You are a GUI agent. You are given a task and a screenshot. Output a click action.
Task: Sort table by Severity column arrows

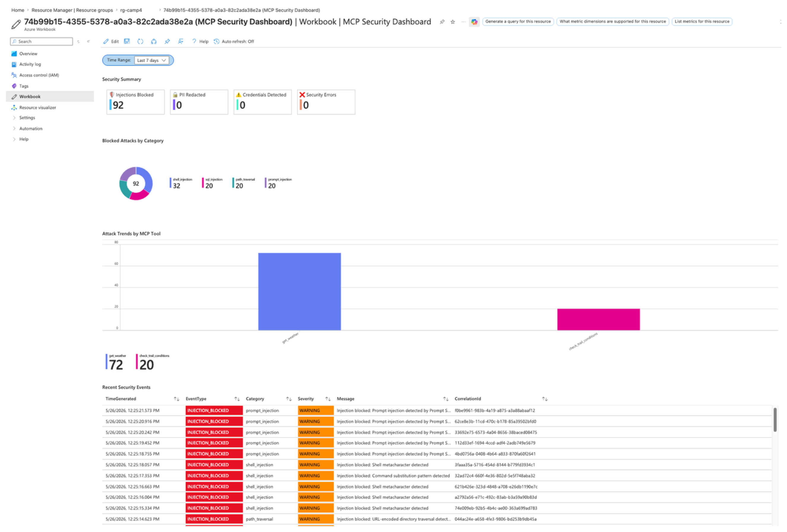[x=328, y=399]
